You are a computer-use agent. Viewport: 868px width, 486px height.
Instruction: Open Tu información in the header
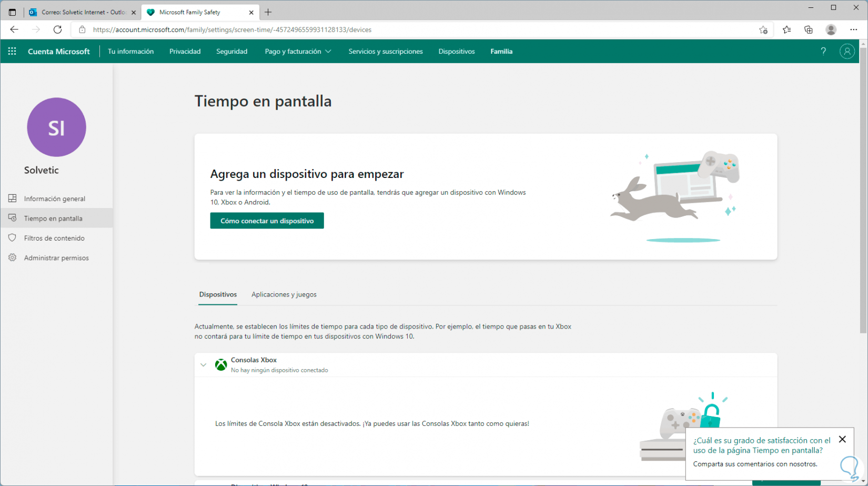click(130, 51)
